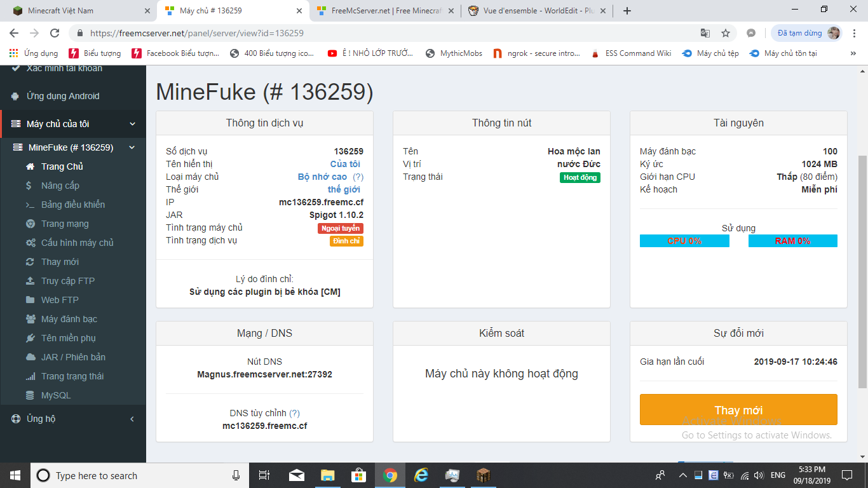This screenshot has height=488, width=868.
Task: Select the Máy chủ # 136259 tab
Action: (233, 11)
